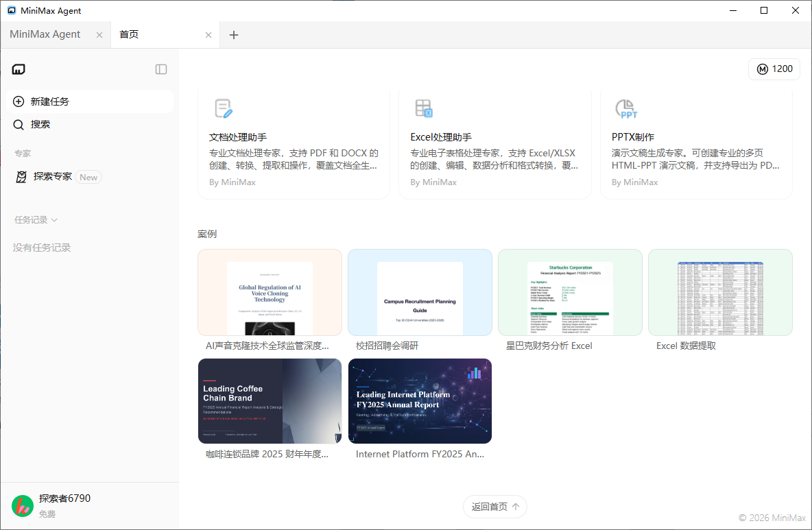Click the PPTX制作 chart icon
The image size is (812, 530).
pos(625,108)
